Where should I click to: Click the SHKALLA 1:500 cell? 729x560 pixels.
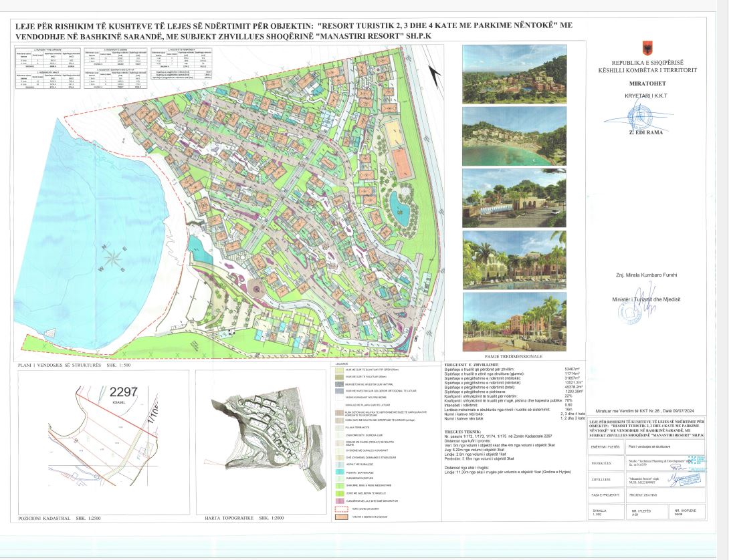tap(606, 512)
